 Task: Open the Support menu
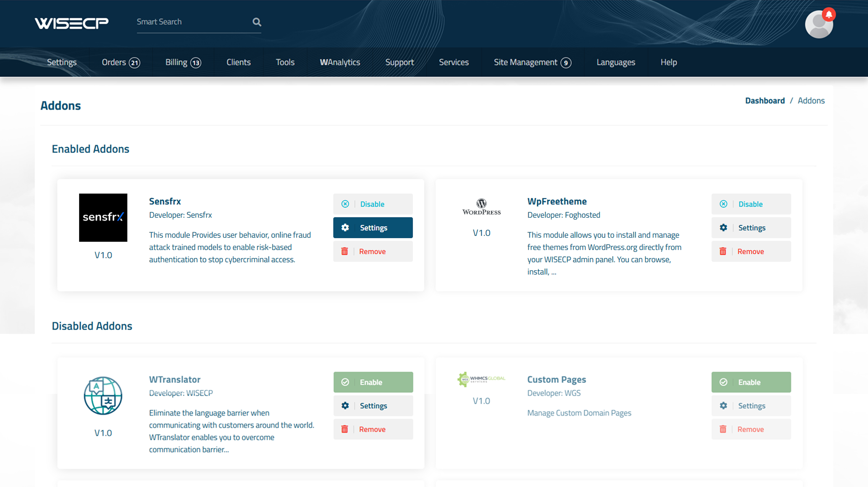pos(400,62)
